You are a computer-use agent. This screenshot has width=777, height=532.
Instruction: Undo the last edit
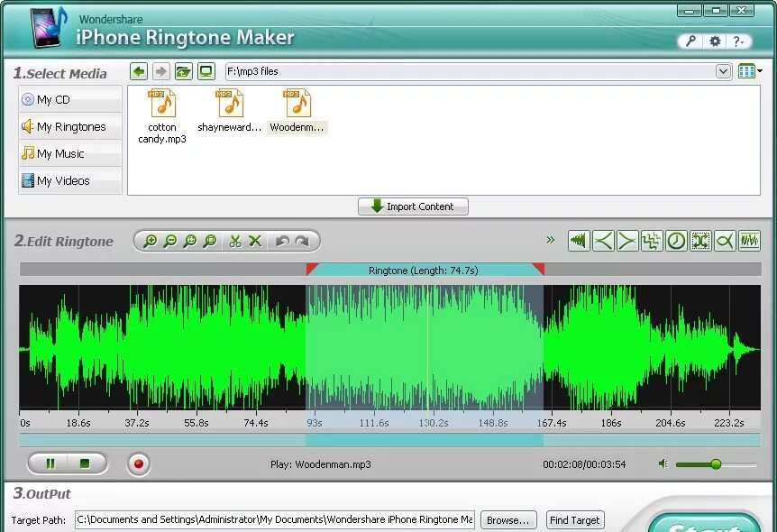[x=282, y=242]
